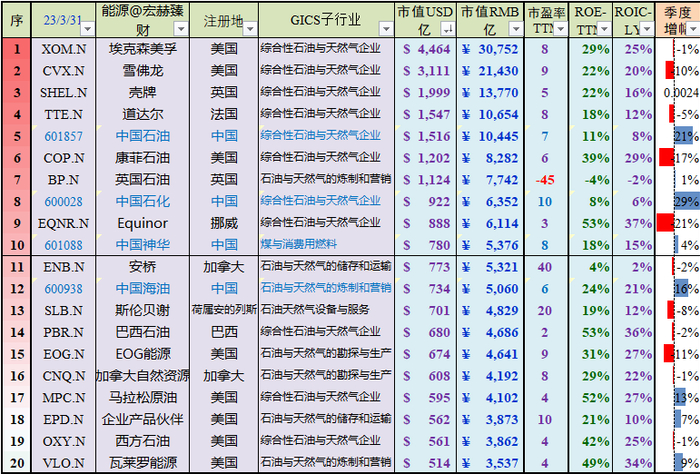Select company name 中国海油
Viewport: 700px width, 474px height.
(142, 289)
